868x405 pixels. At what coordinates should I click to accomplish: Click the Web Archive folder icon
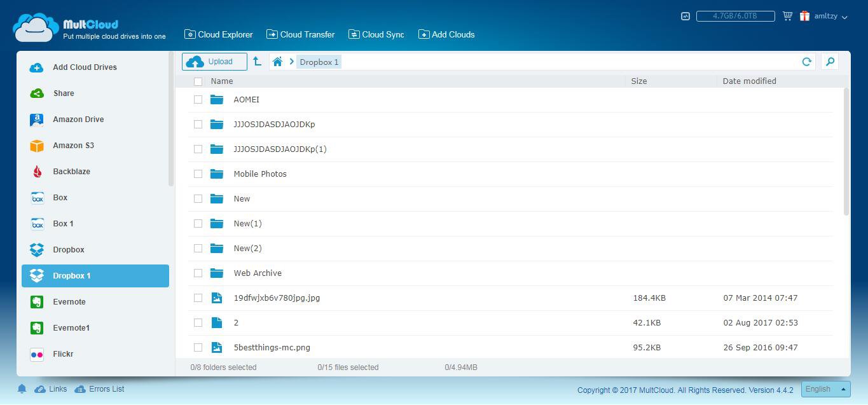click(217, 273)
